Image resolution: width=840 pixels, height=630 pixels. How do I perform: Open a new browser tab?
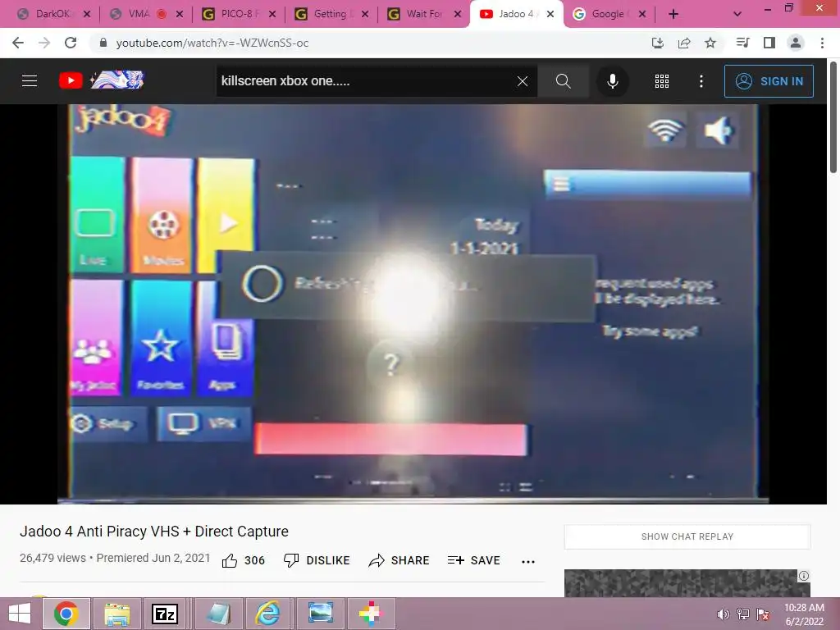(x=673, y=14)
